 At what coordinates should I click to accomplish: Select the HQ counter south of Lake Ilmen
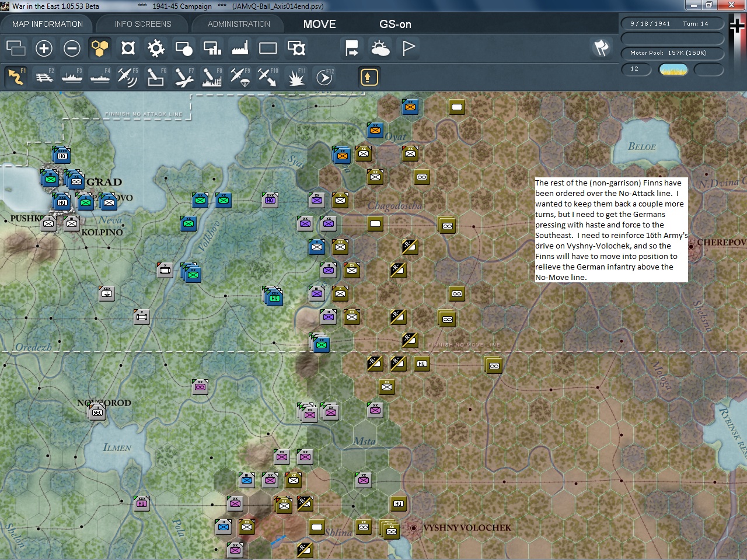click(142, 503)
